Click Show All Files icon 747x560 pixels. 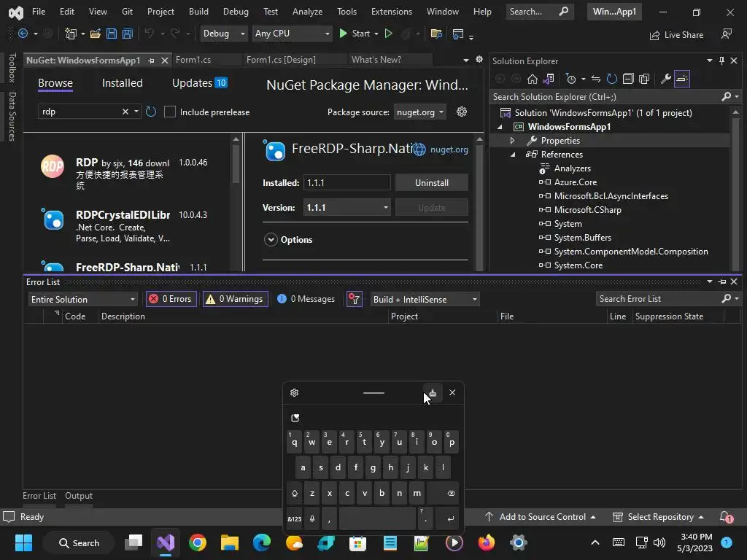(644, 79)
